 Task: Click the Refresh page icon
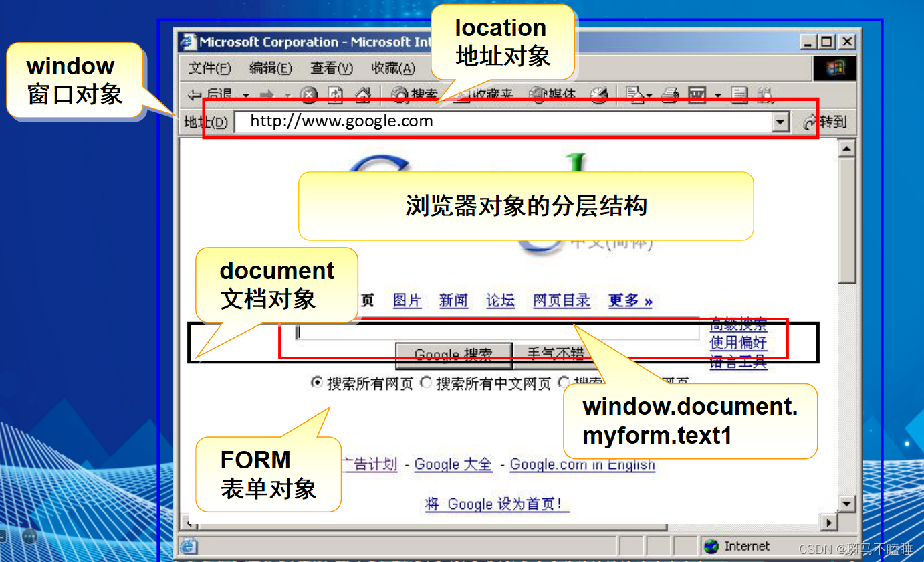click(336, 96)
